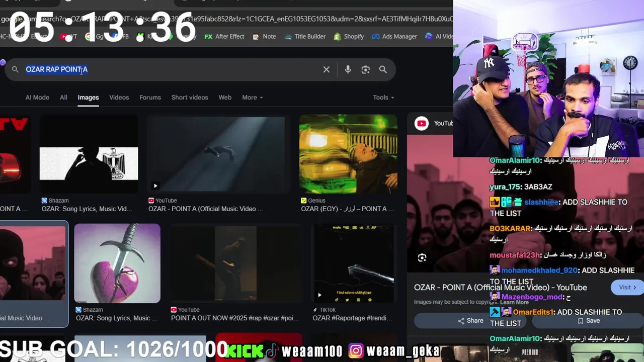Open 'OZAR (EGY) - أوزار – POINT A' Genius link
The height and width of the screenshot is (362, 644).
pyautogui.click(x=347, y=209)
